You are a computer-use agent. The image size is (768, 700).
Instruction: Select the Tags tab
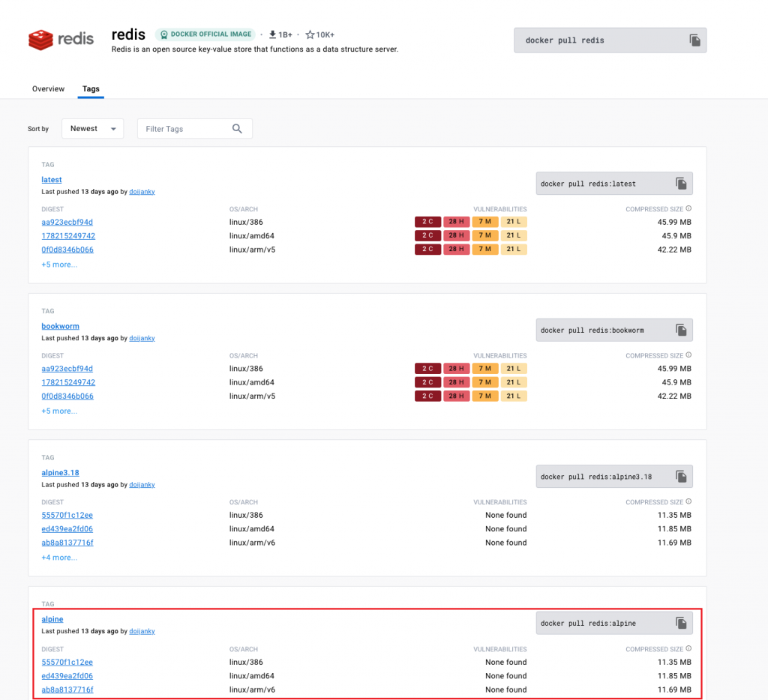coord(91,88)
